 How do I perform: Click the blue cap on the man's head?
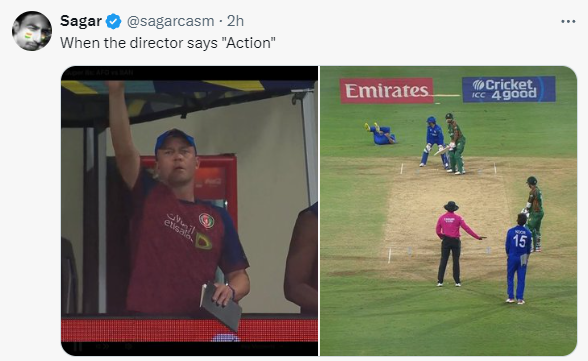click(175, 140)
